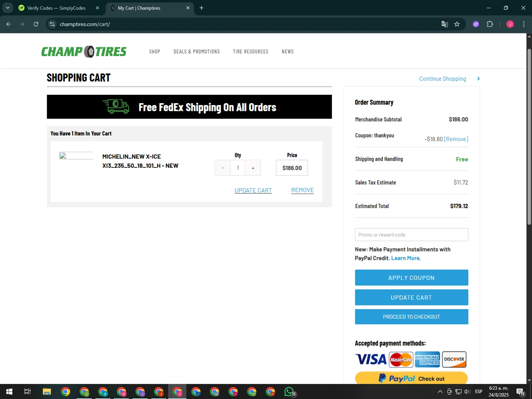Click PayPal Check out button

tap(411, 378)
